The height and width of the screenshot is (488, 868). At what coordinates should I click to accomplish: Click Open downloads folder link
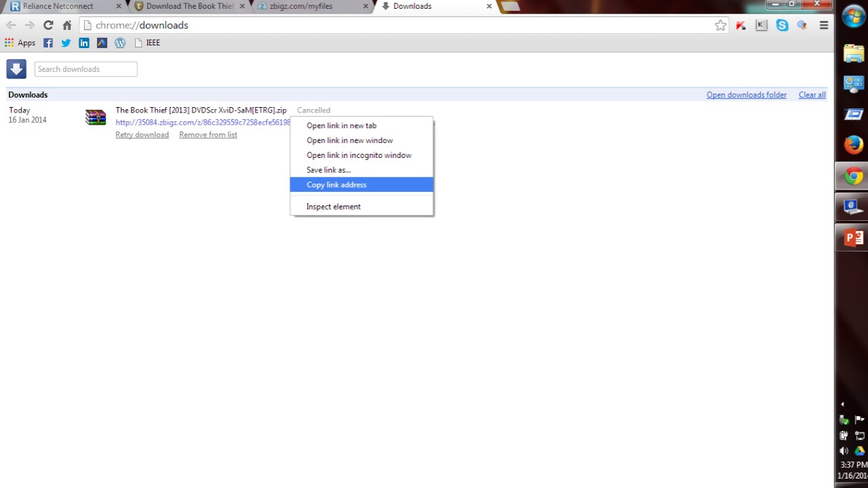746,95
